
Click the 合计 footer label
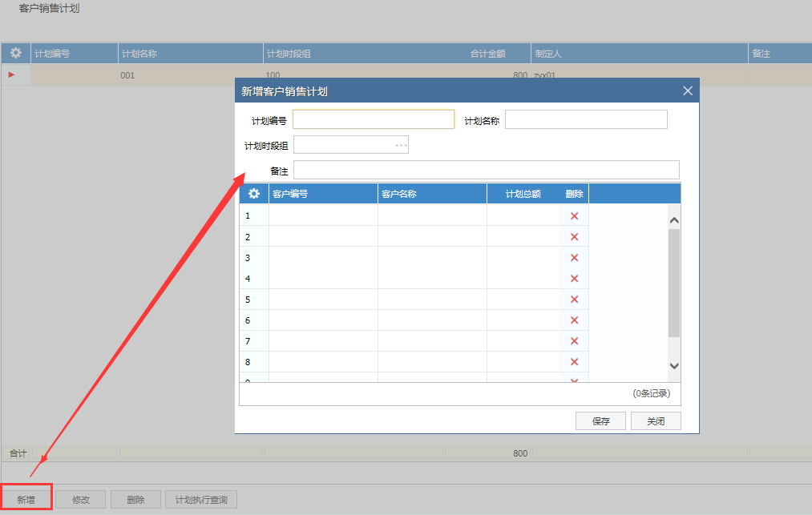click(18, 453)
